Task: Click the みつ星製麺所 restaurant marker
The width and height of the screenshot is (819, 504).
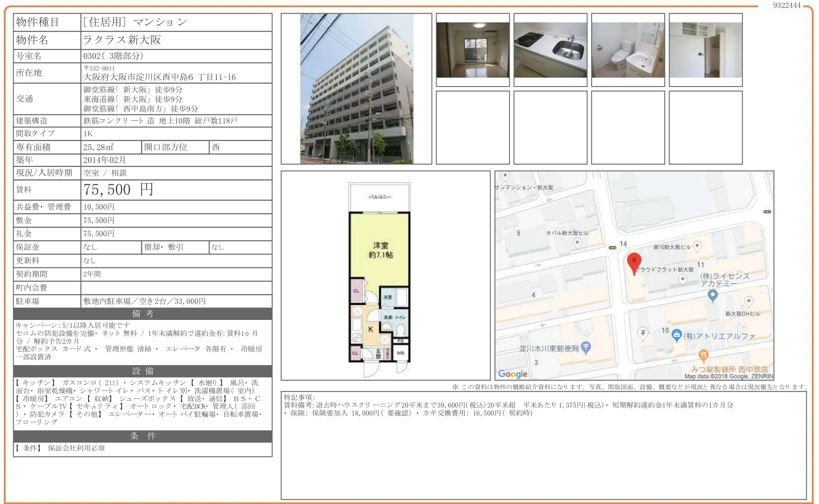Action: tap(703, 355)
